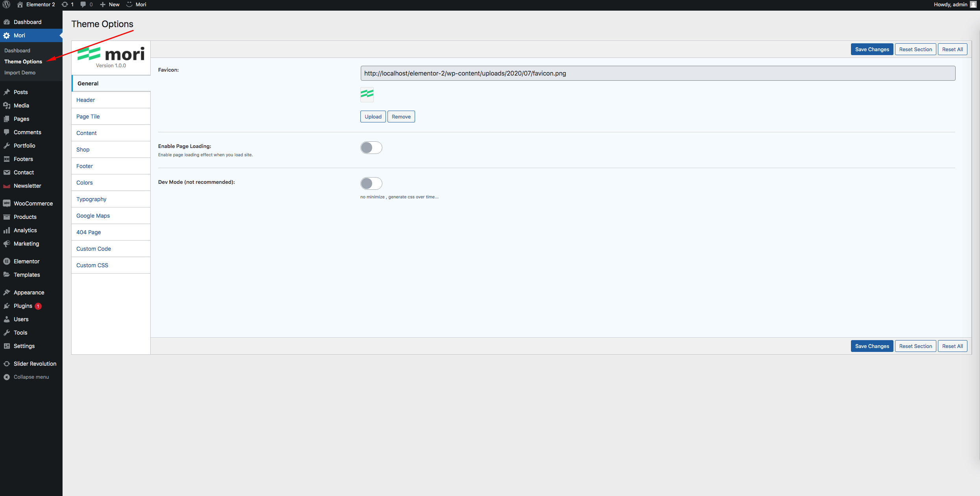Toggle the Dev Mode switch
The width and height of the screenshot is (980, 496).
(371, 183)
